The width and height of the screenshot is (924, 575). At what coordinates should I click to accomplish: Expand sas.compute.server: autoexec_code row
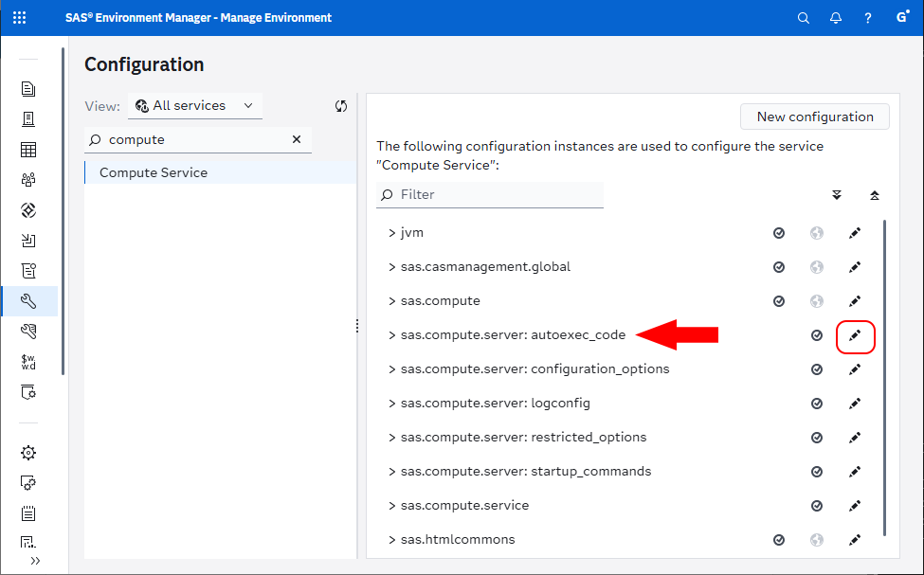coord(392,335)
